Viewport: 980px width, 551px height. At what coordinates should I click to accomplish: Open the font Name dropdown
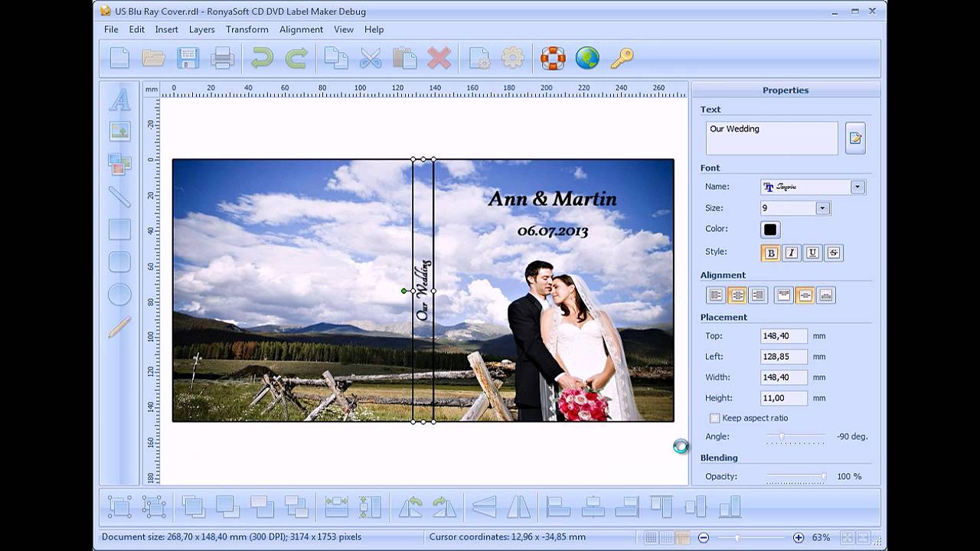point(858,187)
